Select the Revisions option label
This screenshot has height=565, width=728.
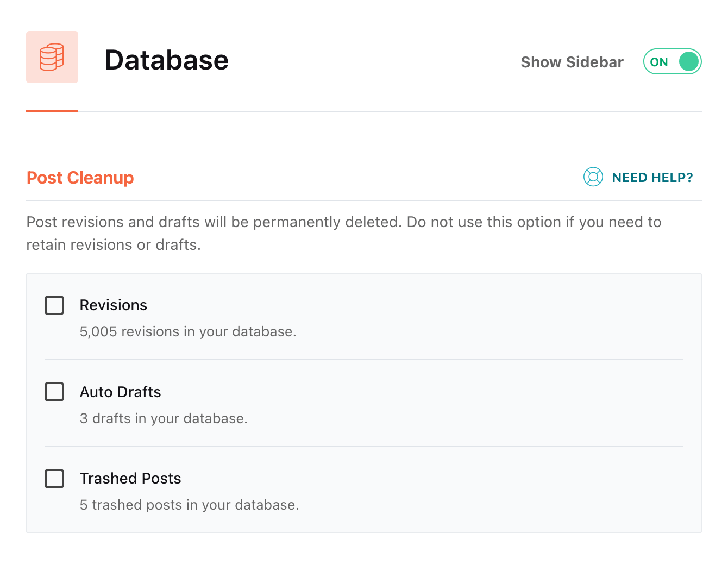(114, 305)
